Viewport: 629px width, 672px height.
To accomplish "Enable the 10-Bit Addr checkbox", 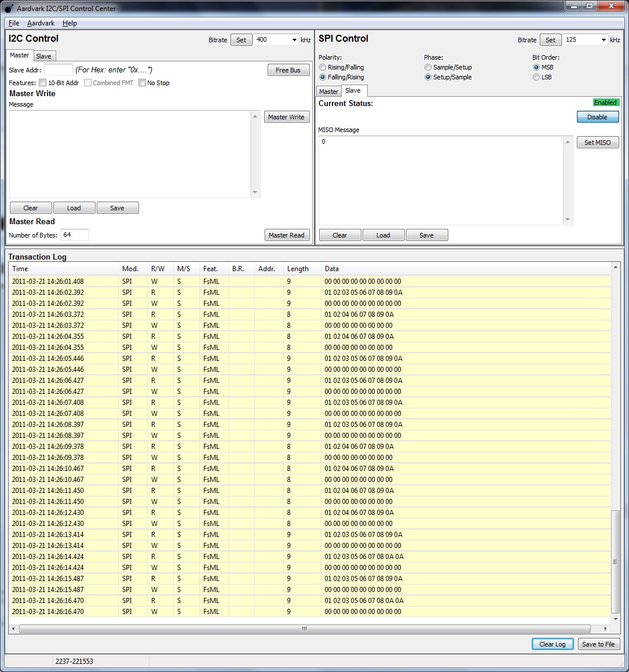I will click(42, 83).
